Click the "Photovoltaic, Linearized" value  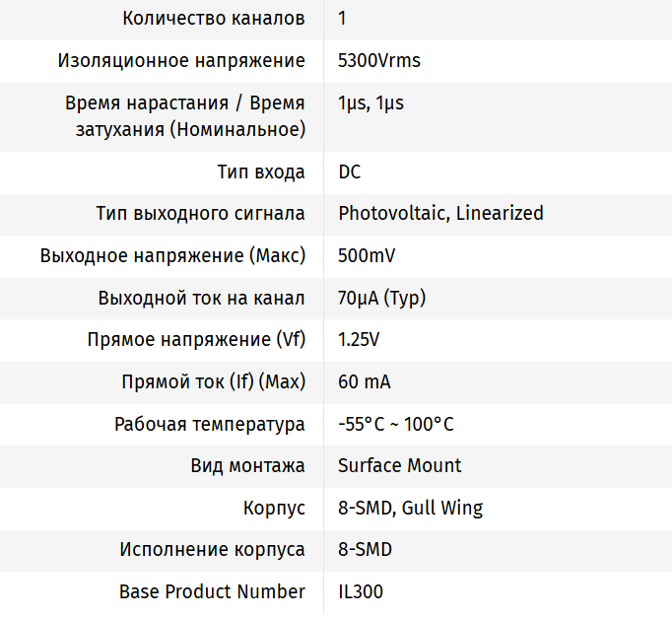click(x=440, y=214)
